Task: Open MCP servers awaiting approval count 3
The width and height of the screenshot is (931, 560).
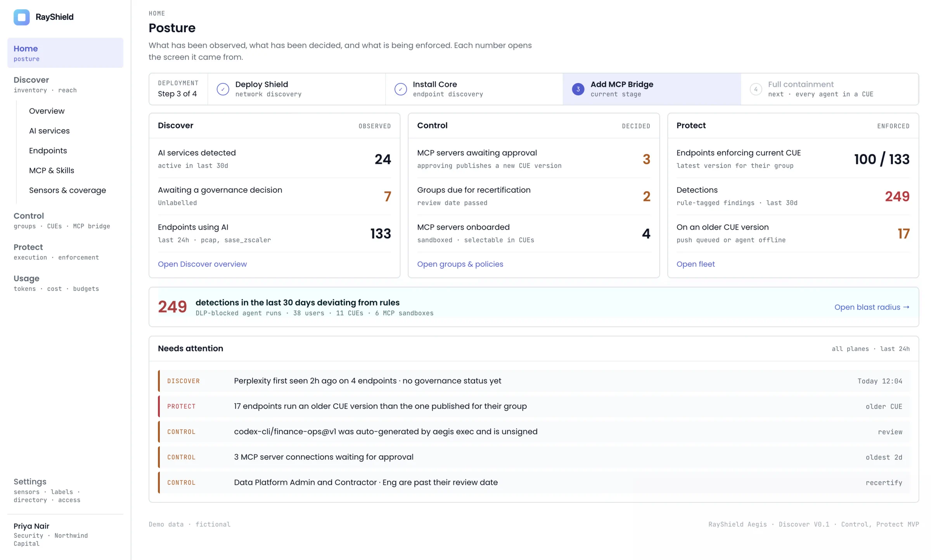Action: pyautogui.click(x=646, y=159)
